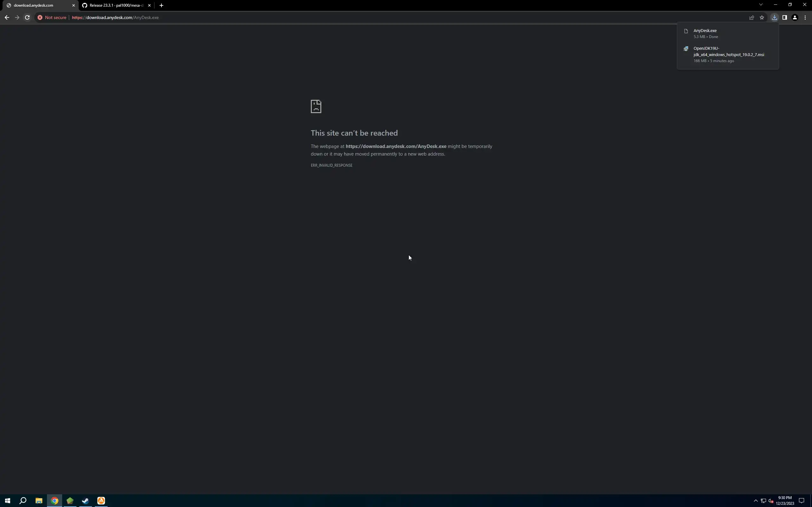Click the share this page icon
Image resolution: width=812 pixels, height=507 pixels.
(x=752, y=17)
